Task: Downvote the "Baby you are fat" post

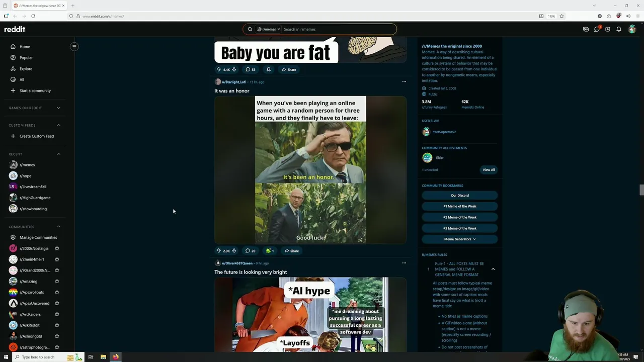Action: [x=234, y=69]
